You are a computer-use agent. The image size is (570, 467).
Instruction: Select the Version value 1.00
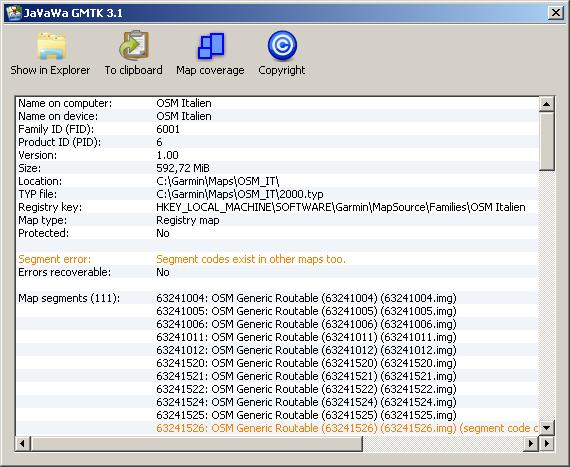[x=167, y=155]
